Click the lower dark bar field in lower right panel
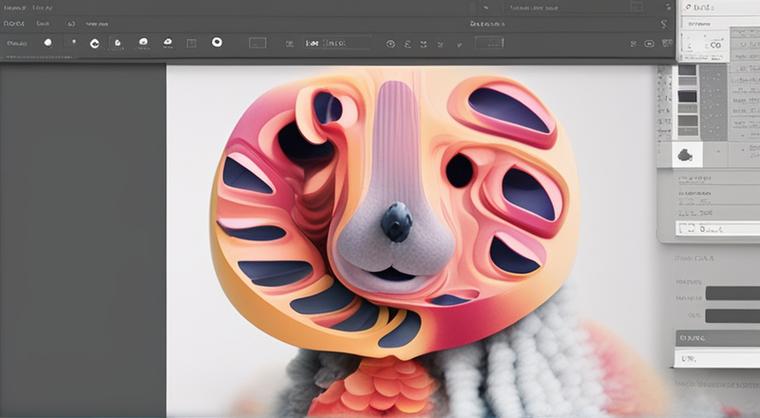 [732, 316]
